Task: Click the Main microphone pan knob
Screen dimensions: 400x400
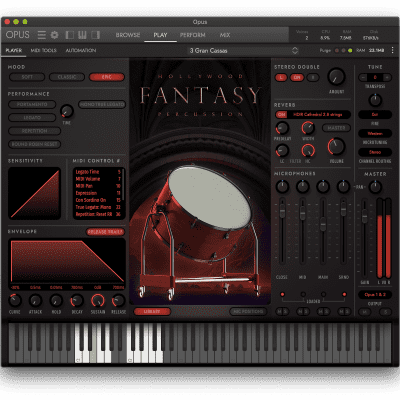Action: tap(323, 187)
